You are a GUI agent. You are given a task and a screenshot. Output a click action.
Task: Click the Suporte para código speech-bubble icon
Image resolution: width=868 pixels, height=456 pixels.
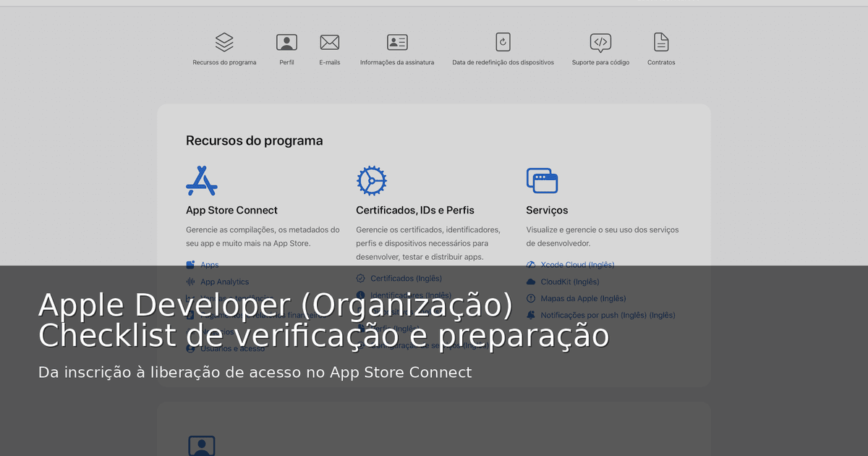pyautogui.click(x=600, y=43)
